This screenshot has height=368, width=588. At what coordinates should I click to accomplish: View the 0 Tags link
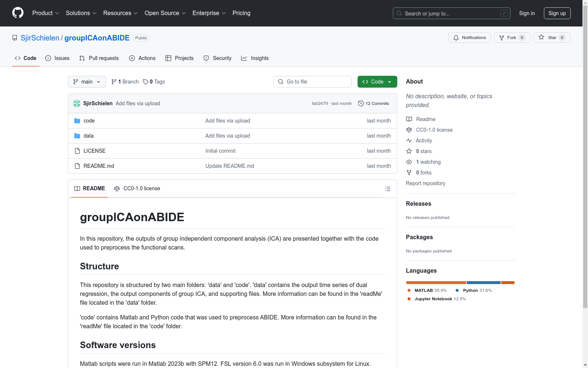(x=154, y=82)
